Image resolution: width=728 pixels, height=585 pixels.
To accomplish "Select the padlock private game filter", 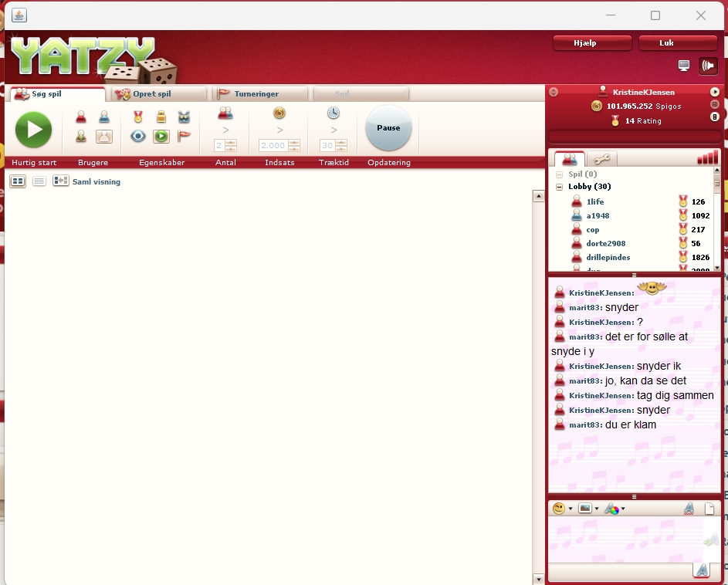I will 161,117.
